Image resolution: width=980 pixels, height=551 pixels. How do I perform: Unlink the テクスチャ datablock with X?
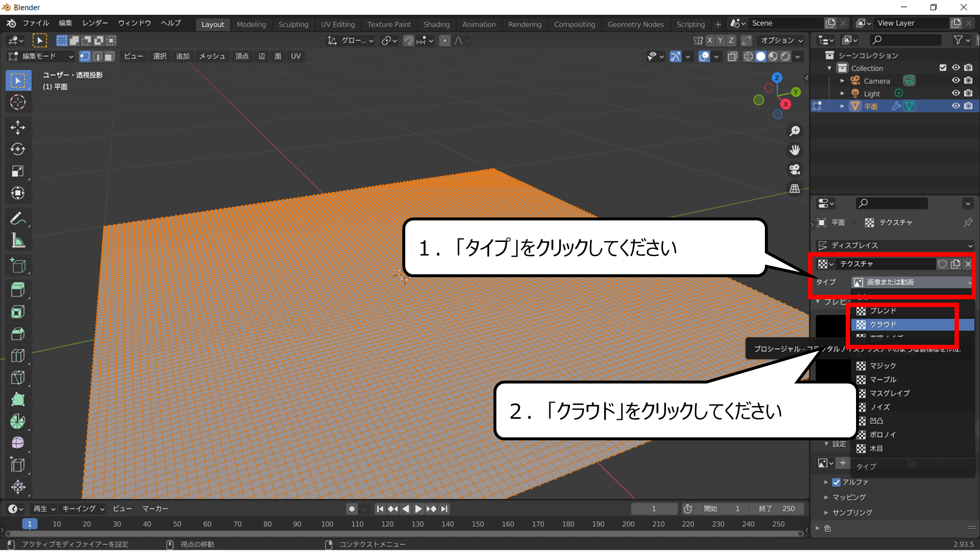tap(968, 264)
